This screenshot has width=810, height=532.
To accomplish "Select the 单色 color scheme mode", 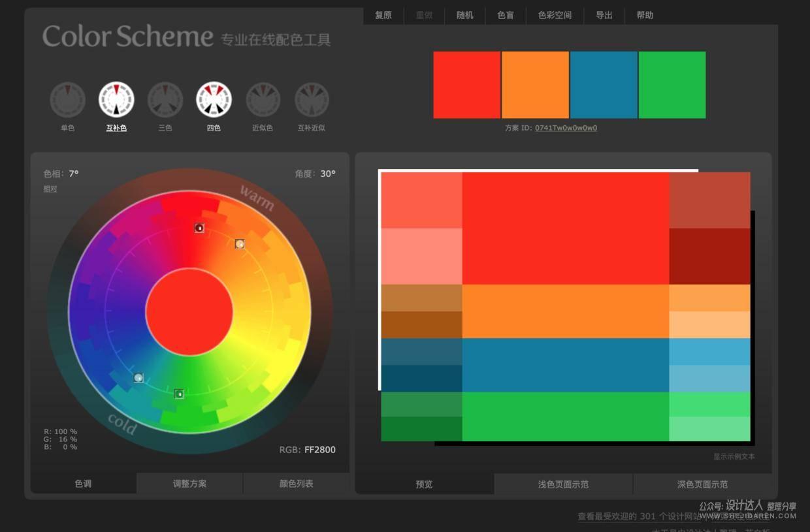I will [67, 99].
